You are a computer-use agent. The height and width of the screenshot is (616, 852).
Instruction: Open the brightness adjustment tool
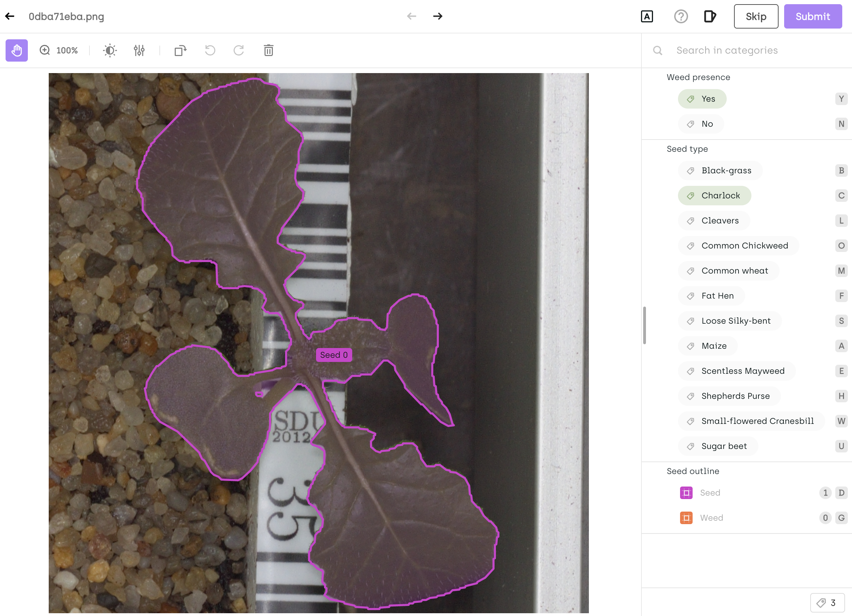coord(110,50)
